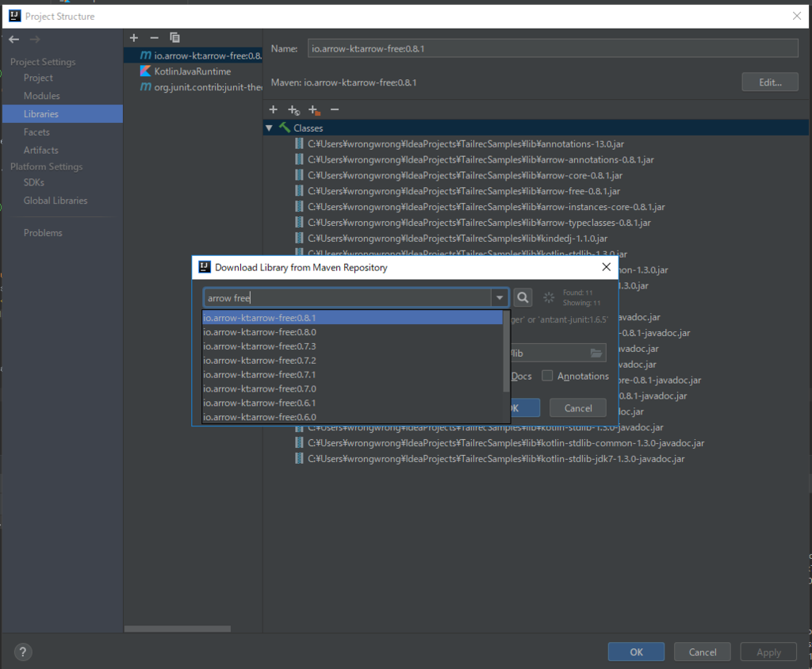Go to Global Libraries
This screenshot has height=669, width=812.
(56, 201)
